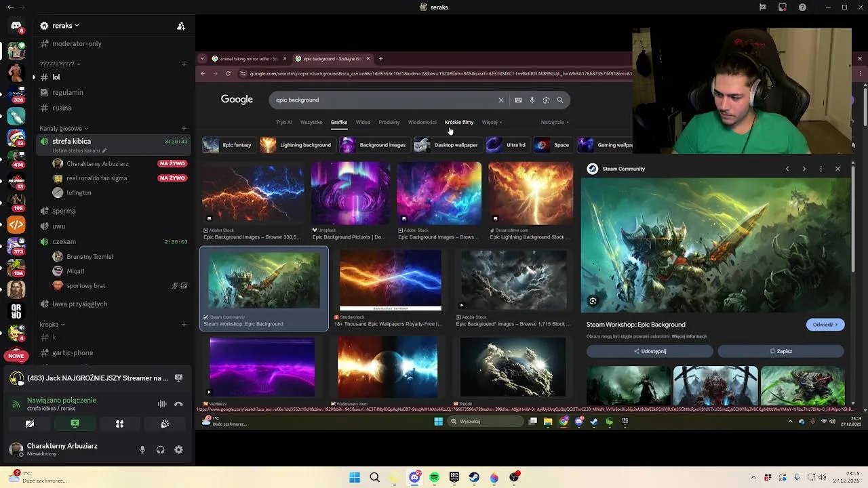868x488 pixels.
Task: Click the magnifier search icon in Google bar
Action: (560, 100)
